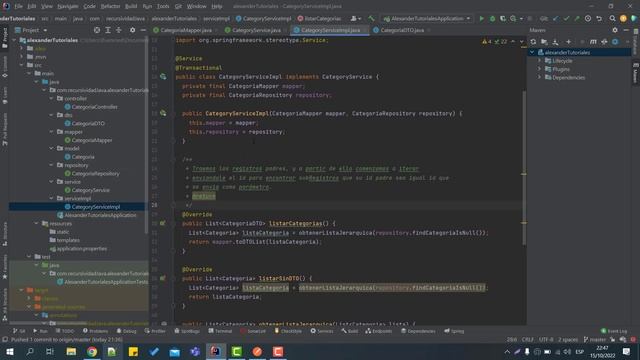
Task: Collapse the controller package
Action: click(x=51, y=98)
